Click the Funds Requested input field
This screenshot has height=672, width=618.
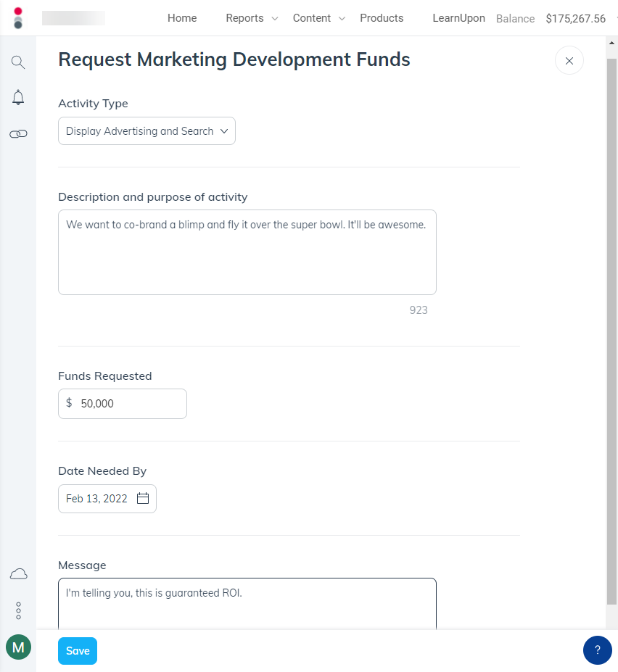(x=129, y=404)
